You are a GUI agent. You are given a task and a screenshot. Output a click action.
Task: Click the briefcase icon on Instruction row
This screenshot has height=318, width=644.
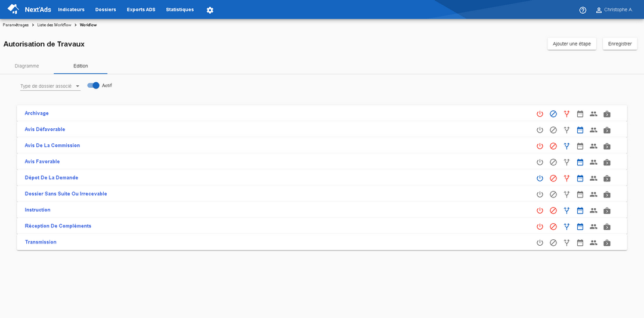606,211
